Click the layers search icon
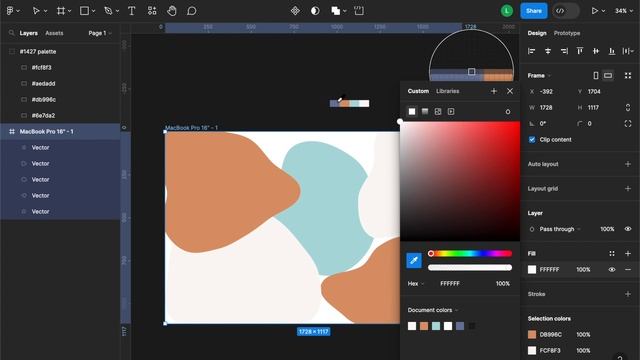The width and height of the screenshot is (640, 360). point(11,33)
